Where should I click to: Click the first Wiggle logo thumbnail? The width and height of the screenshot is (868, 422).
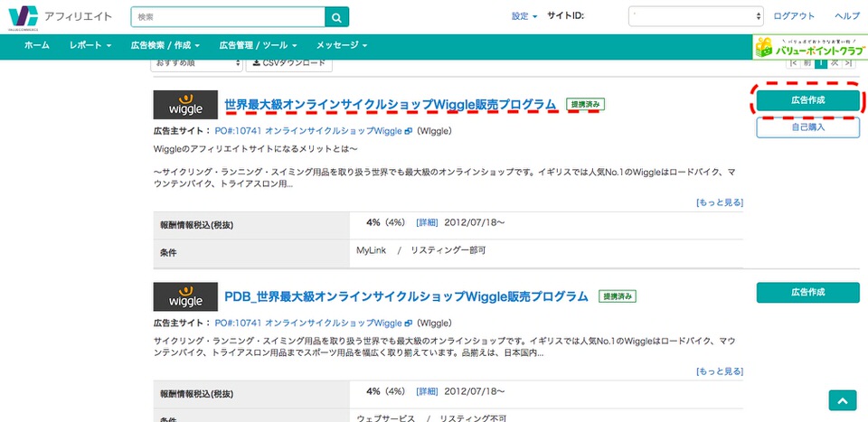tap(185, 105)
